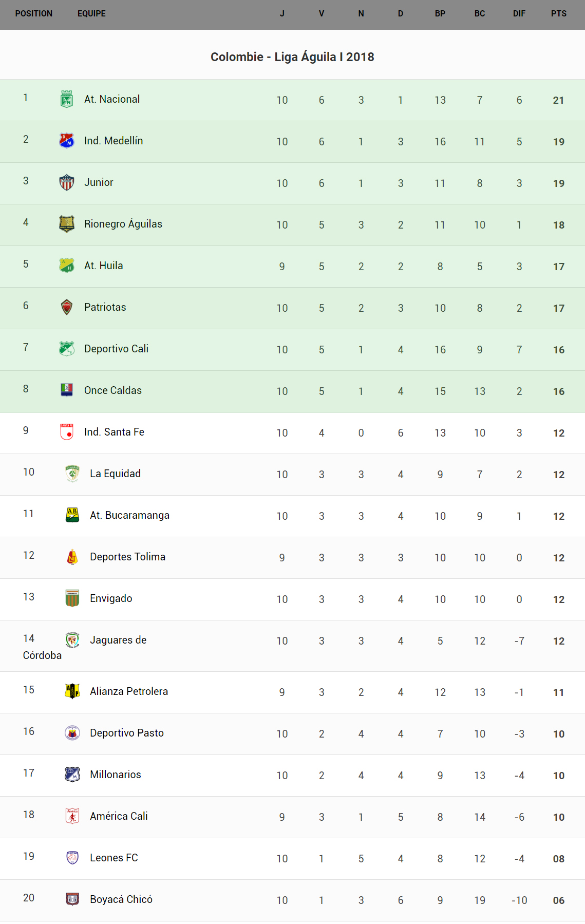Screen dimensions: 585x924
Task: Open the Deportes Tolima team link
Action: 127,557
